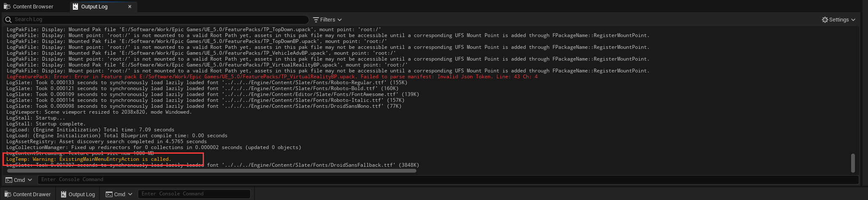Select the Output Log tab
The height and width of the screenshot is (200, 868).
94,7
